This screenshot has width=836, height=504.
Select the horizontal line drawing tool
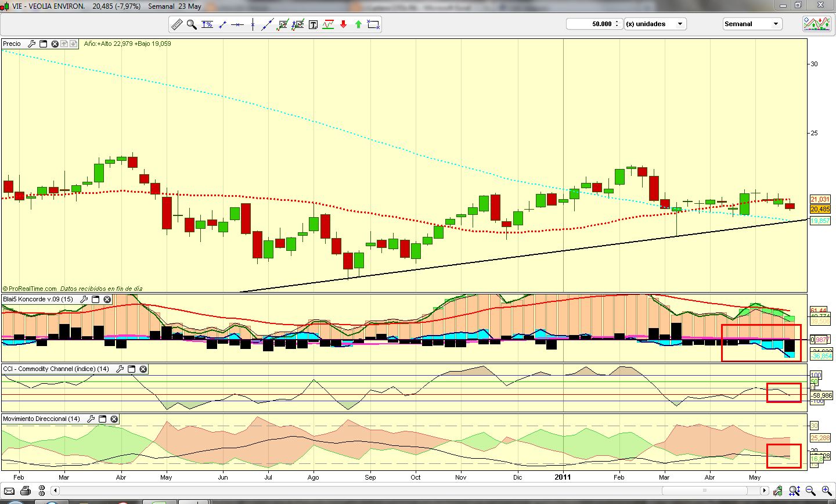coord(237,24)
